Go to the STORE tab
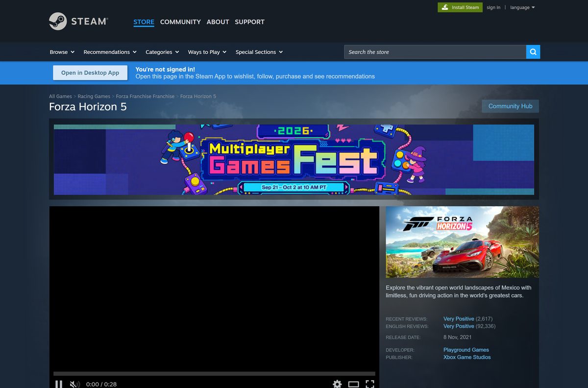The width and height of the screenshot is (588, 388). [x=144, y=22]
